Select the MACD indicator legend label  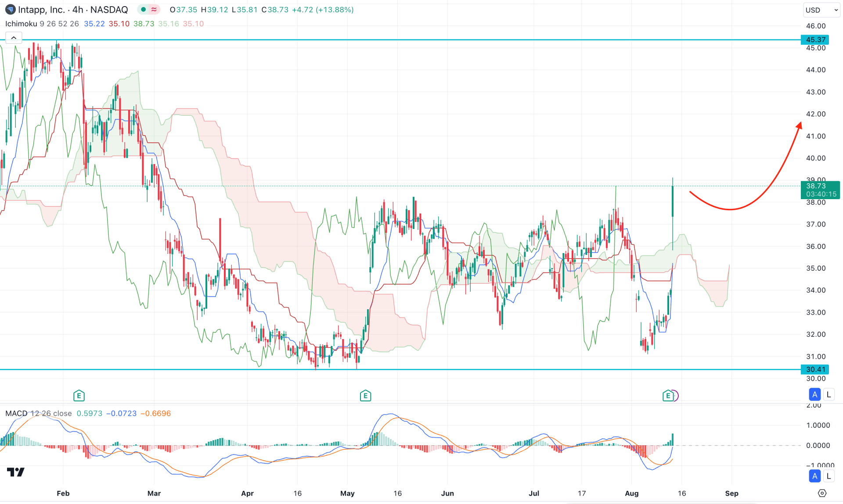click(x=16, y=413)
